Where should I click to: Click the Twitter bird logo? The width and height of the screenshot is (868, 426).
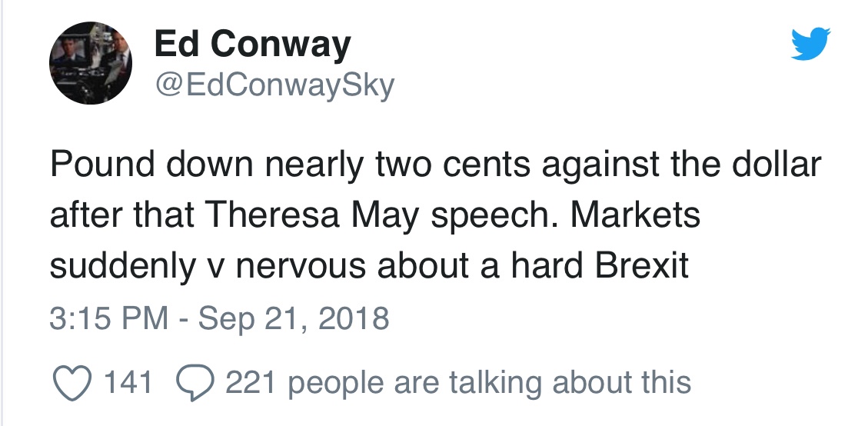coord(810,44)
